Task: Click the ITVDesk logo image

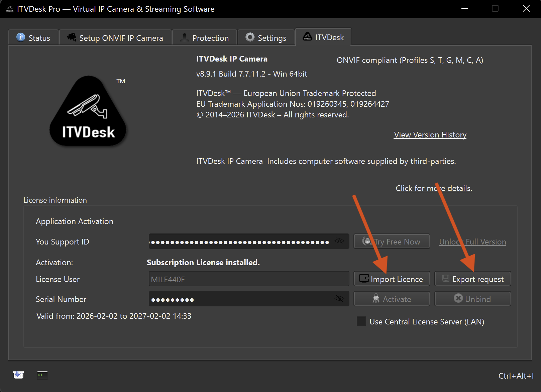Action: pos(88,111)
